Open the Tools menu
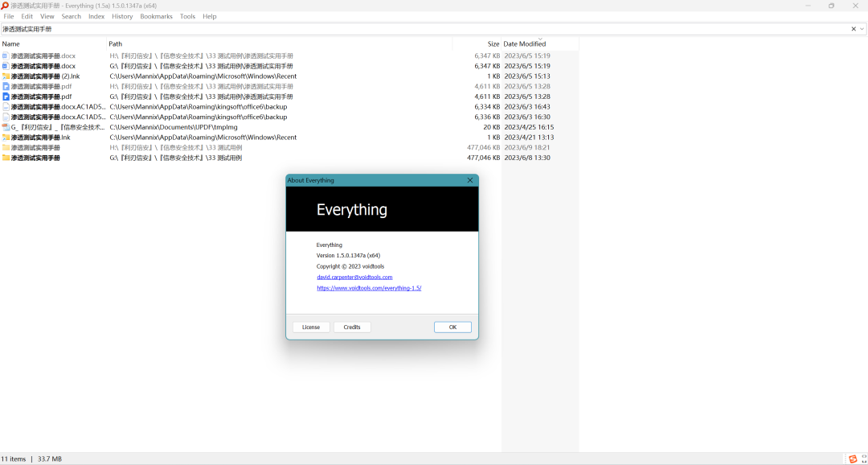Viewport: 868px width, 465px height. coord(187,17)
